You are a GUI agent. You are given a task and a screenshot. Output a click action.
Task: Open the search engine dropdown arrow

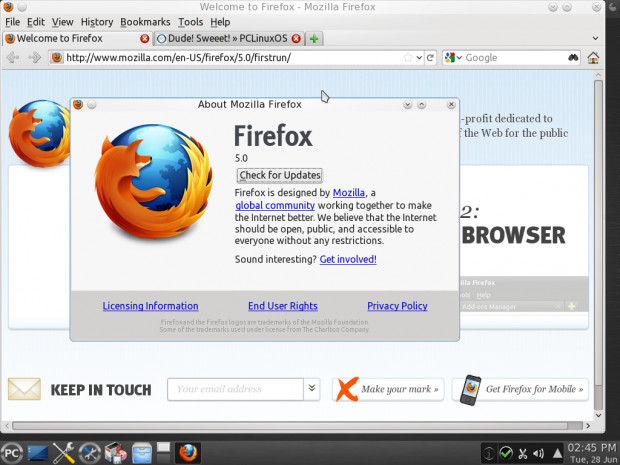click(459, 58)
